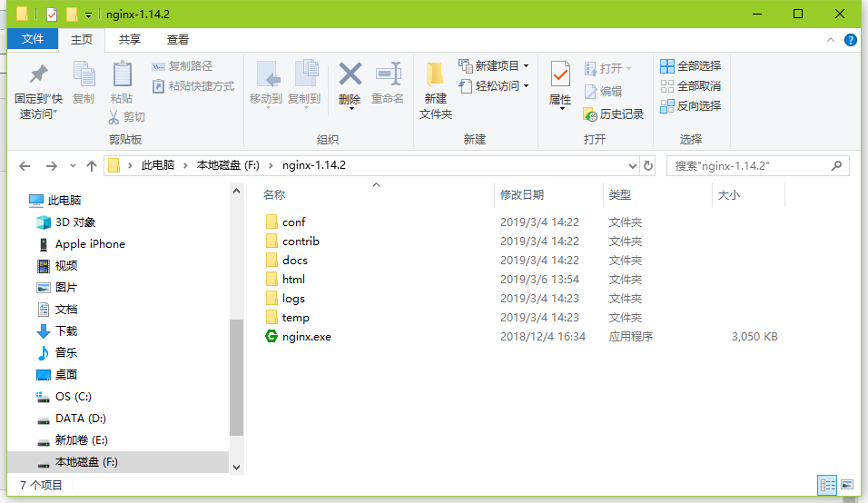Screen dimensions: 868x503
Task: Expand the address bar history dropdown
Action: (x=632, y=165)
